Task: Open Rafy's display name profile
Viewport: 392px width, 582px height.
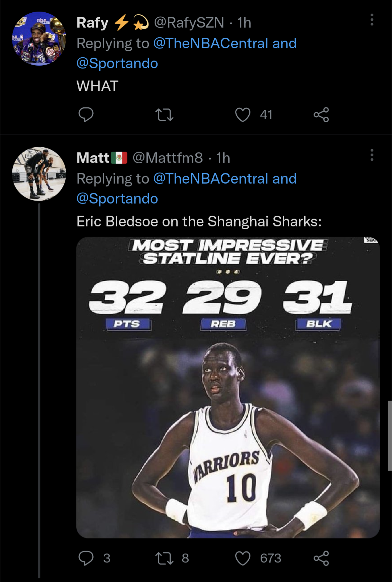Action: [93, 23]
